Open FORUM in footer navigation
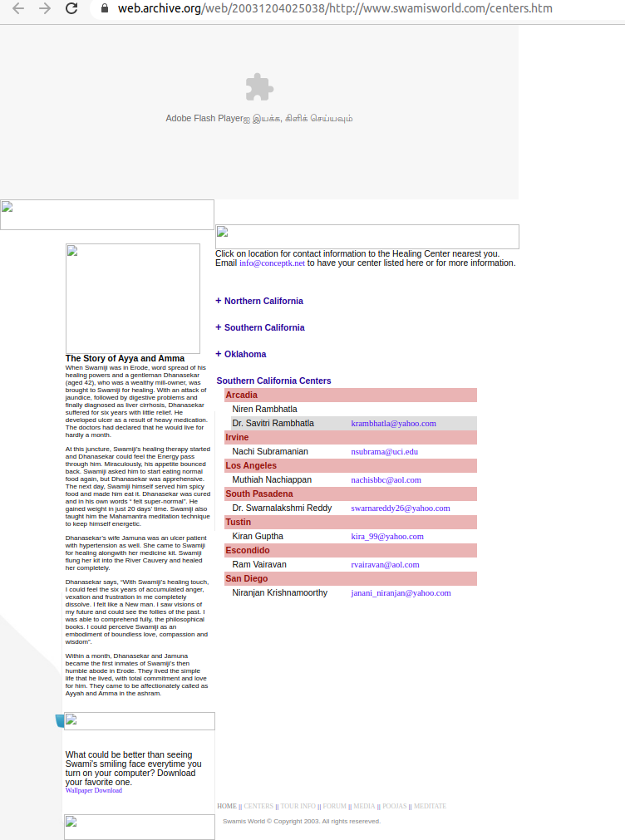This screenshot has height=840, width=625. pyautogui.click(x=334, y=806)
